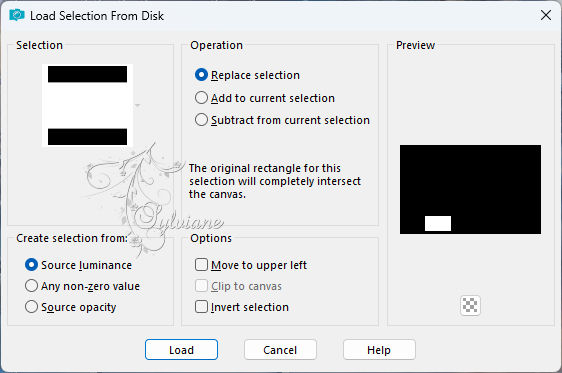Click the Cancel button
This screenshot has width=562, height=373.
(280, 349)
